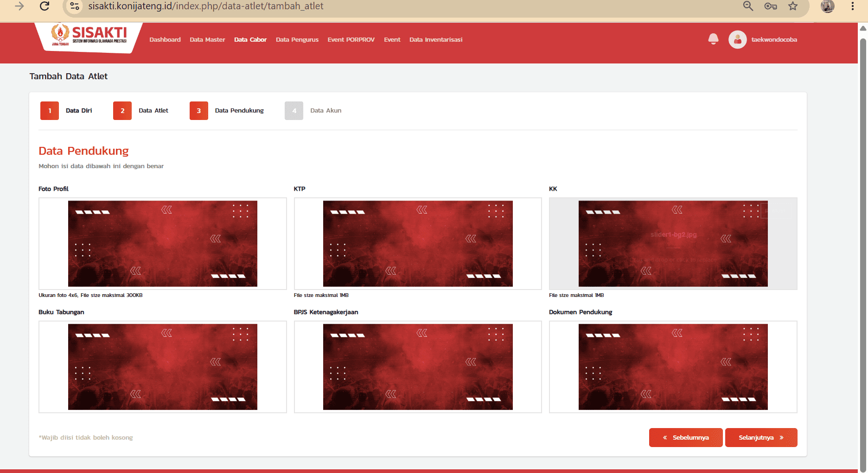
Task: Click the Selanjutnya button
Action: pyautogui.click(x=761, y=437)
